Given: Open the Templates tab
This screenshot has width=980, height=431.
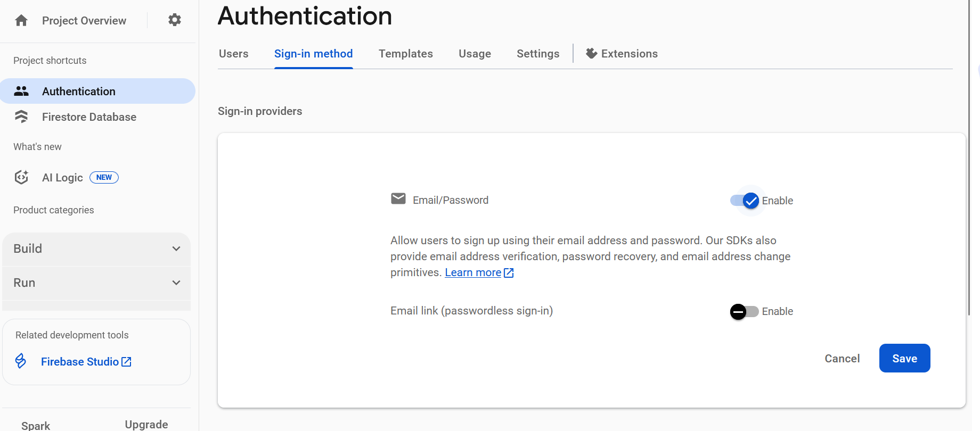Looking at the screenshot, I should [405, 54].
